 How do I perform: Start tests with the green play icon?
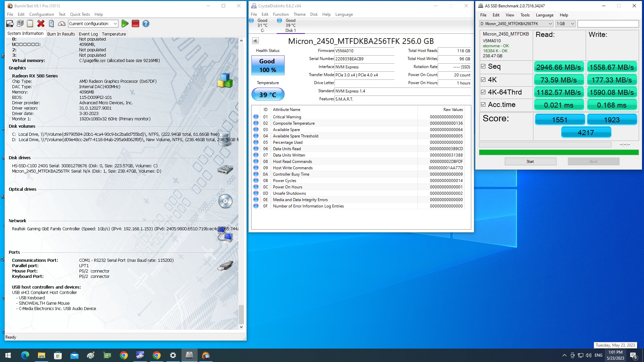[125, 23]
